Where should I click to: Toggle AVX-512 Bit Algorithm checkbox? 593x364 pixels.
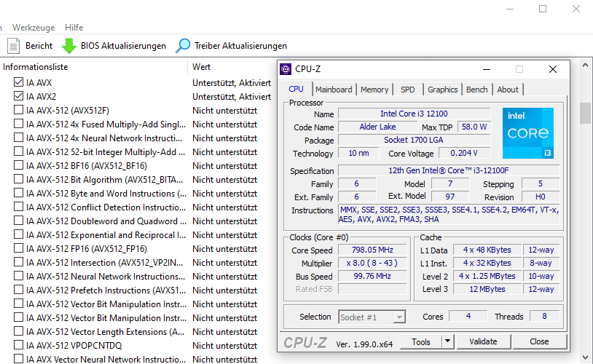18,179
